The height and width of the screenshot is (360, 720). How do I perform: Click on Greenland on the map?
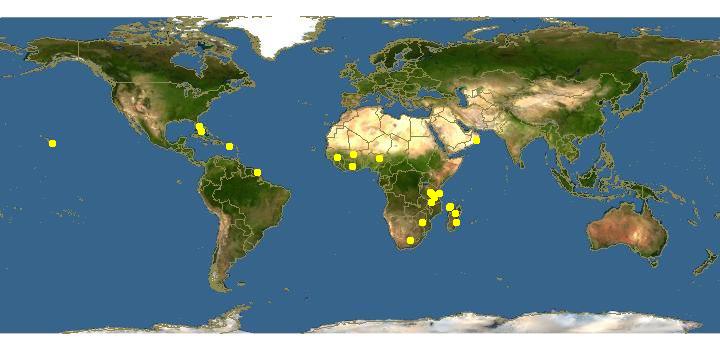(x=276, y=34)
